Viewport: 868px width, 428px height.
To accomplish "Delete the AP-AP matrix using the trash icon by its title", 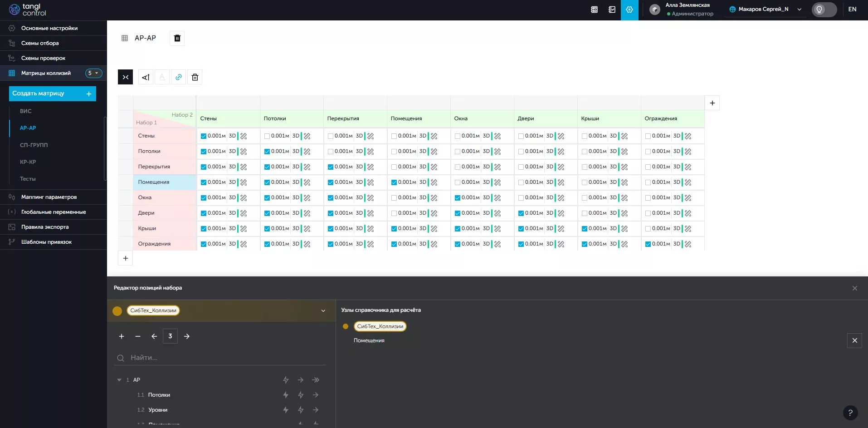I will click(x=177, y=38).
